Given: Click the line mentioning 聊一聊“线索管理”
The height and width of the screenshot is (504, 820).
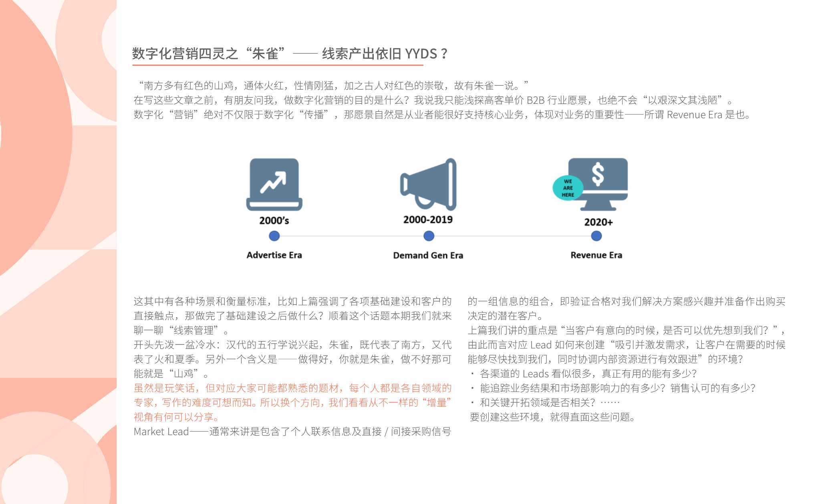Looking at the screenshot, I should [181, 330].
